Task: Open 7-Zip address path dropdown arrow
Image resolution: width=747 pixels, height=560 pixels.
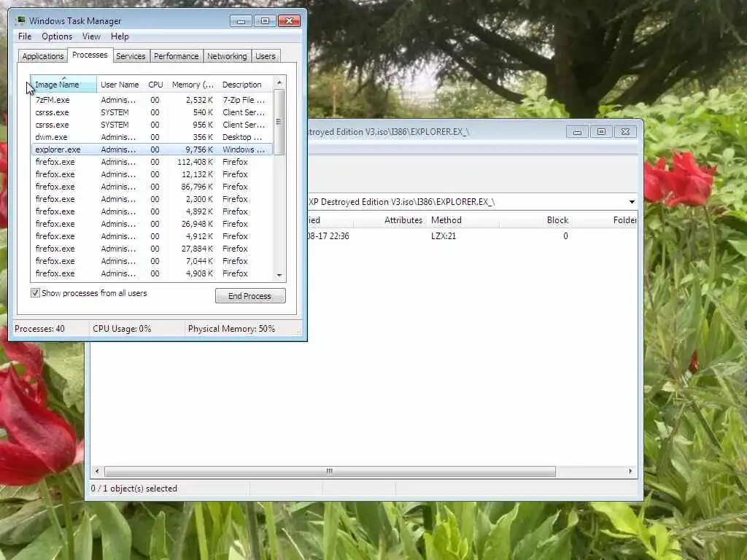Action: (x=632, y=202)
